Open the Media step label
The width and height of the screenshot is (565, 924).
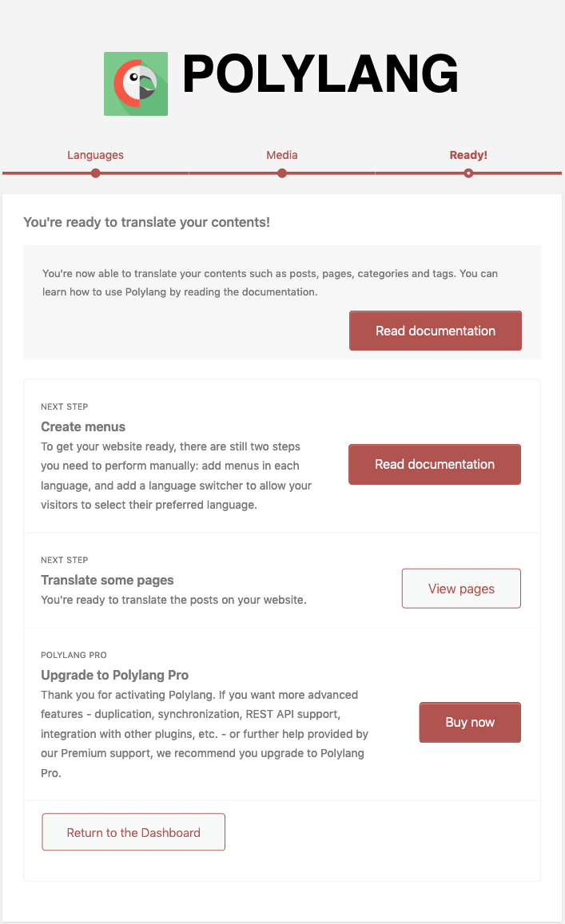click(x=282, y=155)
